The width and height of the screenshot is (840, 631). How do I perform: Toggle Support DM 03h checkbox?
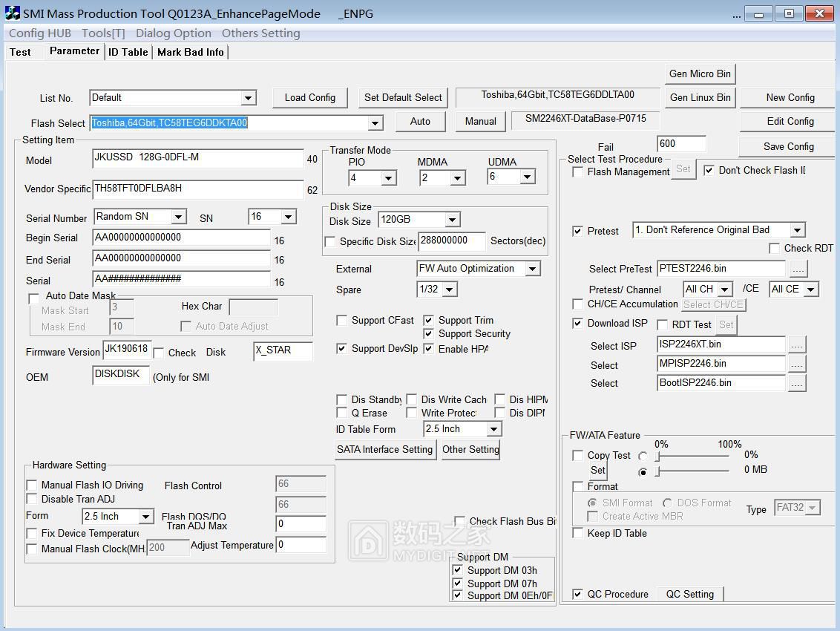458,570
